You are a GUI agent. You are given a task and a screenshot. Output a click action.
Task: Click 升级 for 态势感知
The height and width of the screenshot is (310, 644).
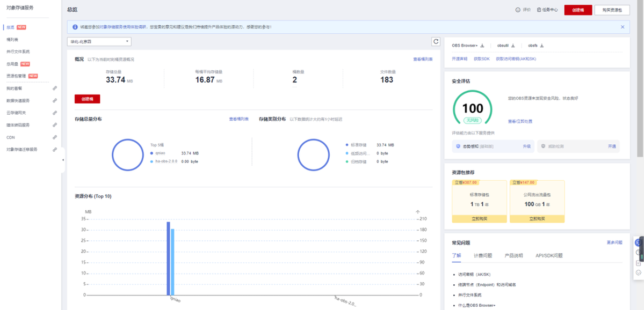tap(526, 146)
